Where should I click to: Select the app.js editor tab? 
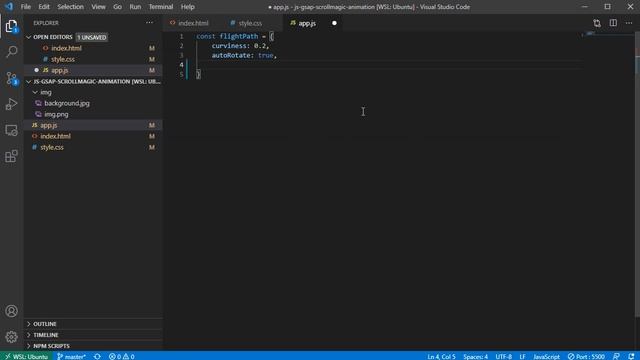point(307,23)
